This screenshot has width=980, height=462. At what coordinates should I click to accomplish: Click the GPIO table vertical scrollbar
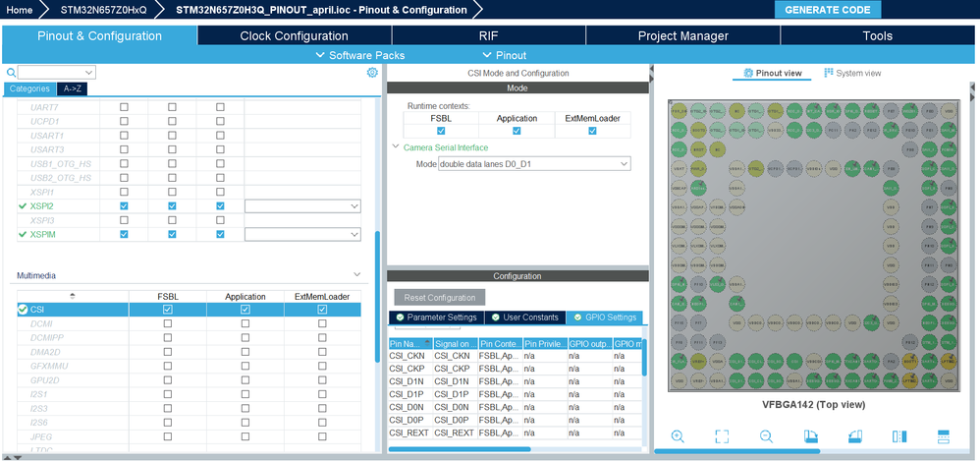pyautogui.click(x=644, y=357)
